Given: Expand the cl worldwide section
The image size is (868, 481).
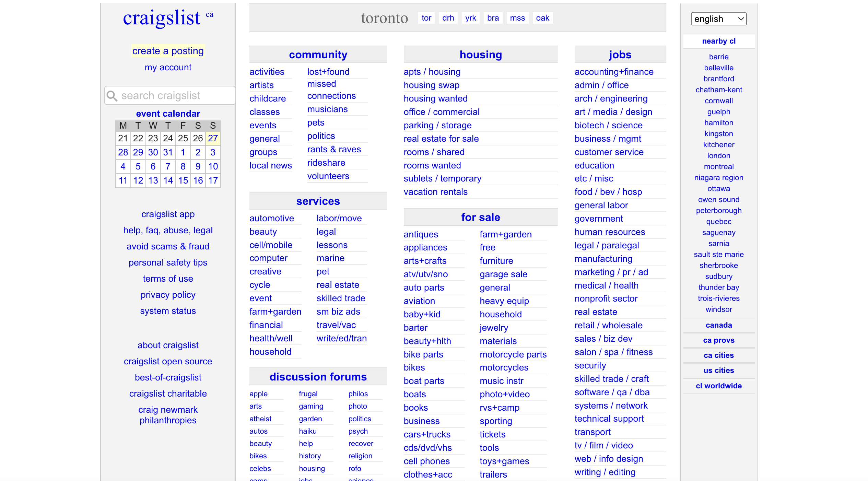Looking at the screenshot, I should [x=718, y=386].
